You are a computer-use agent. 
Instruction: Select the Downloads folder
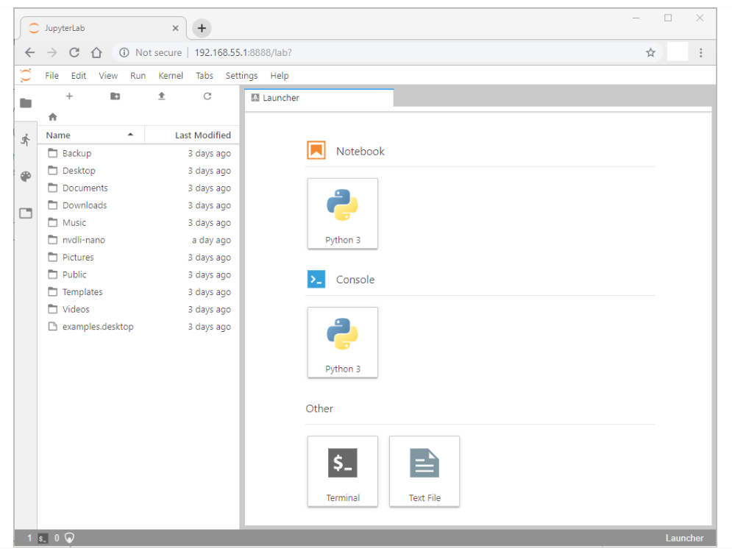(138, 205)
